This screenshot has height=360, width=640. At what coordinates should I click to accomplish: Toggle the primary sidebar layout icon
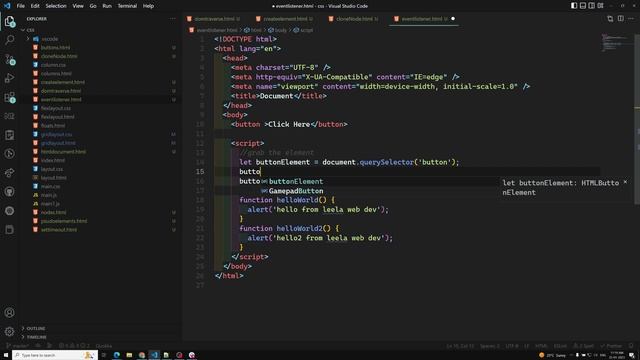coord(574,6)
